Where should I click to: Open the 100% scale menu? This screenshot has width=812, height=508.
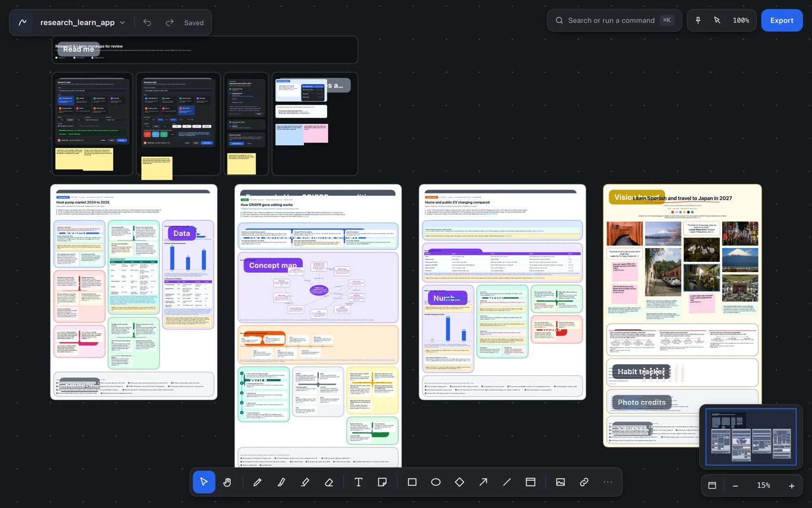741,20
